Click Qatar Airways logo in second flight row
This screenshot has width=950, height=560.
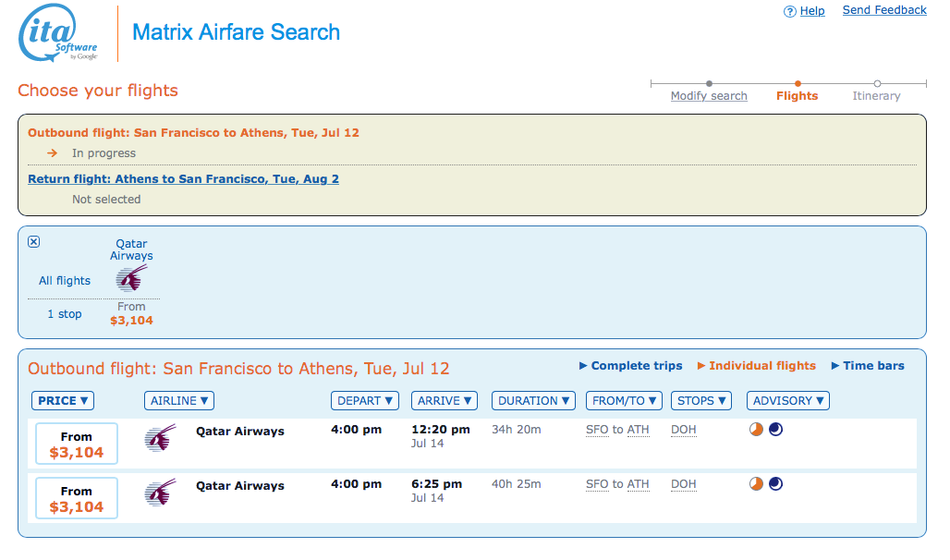(160, 493)
